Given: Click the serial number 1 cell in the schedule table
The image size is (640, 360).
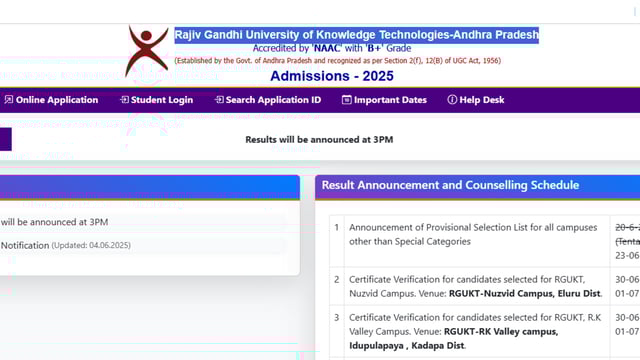Looking at the screenshot, I should click(337, 241).
